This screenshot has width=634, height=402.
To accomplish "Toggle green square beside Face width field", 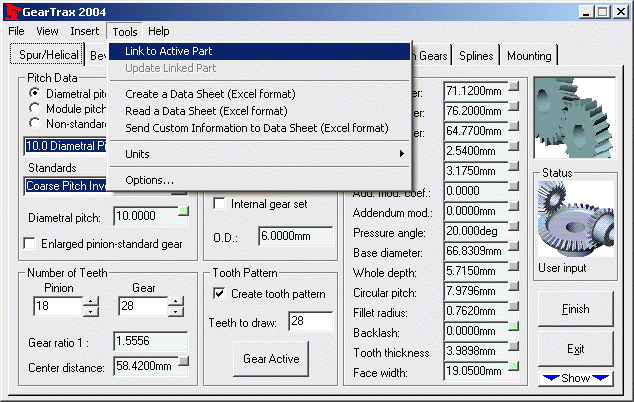I will click(514, 366).
